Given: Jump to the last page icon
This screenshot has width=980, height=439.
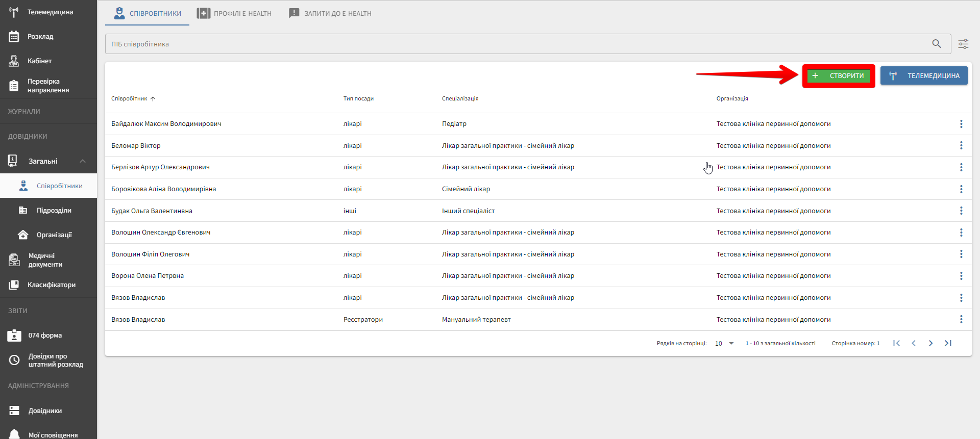Looking at the screenshot, I should (x=948, y=343).
